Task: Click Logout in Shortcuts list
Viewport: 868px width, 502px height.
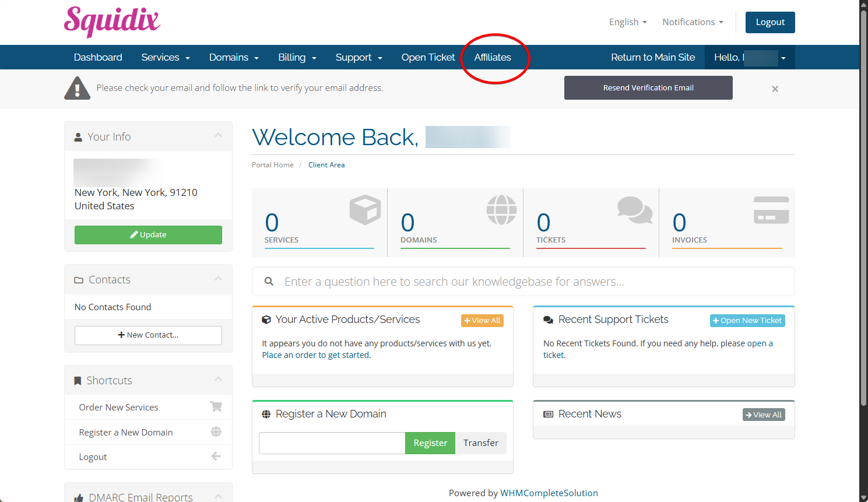Action: [148, 457]
